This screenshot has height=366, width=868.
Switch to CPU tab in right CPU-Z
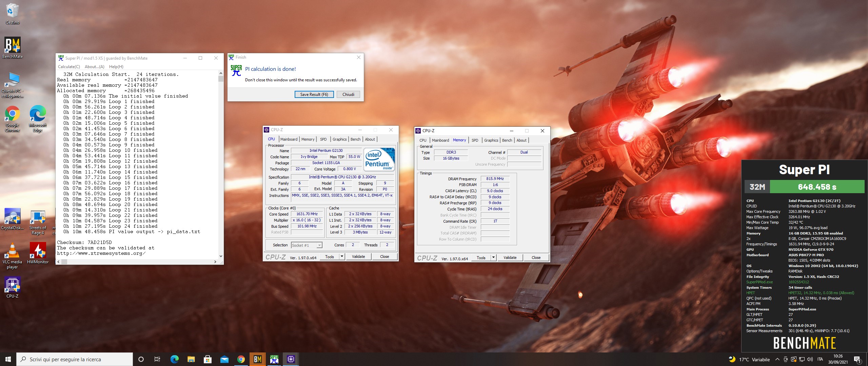click(423, 140)
